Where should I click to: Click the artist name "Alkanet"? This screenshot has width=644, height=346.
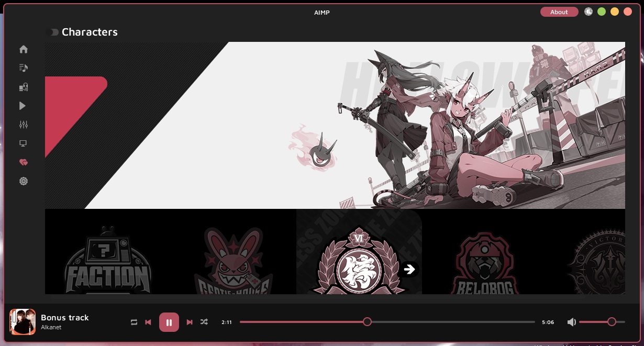51,328
